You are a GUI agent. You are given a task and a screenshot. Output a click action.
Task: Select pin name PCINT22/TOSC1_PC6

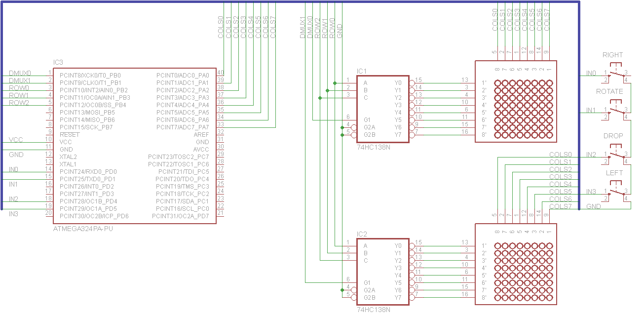pyautogui.click(x=179, y=164)
